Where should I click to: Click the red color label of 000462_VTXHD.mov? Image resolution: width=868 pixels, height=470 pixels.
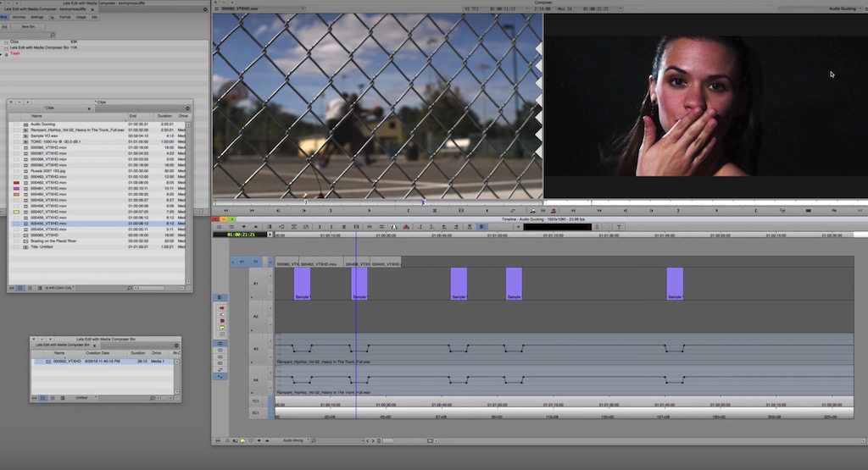pos(16,182)
